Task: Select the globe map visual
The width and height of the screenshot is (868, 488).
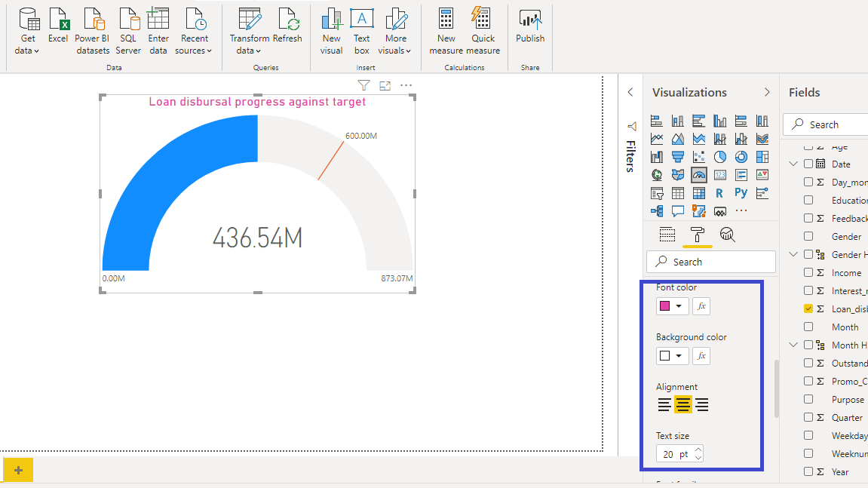Action: tap(657, 176)
